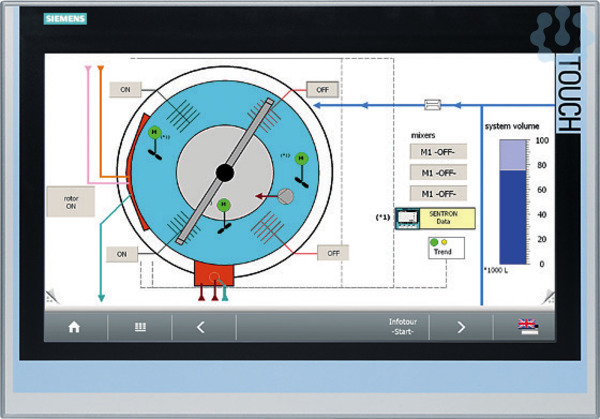Toggle the upper-left ON button
Image resolution: width=600 pixels, height=419 pixels.
(x=126, y=88)
